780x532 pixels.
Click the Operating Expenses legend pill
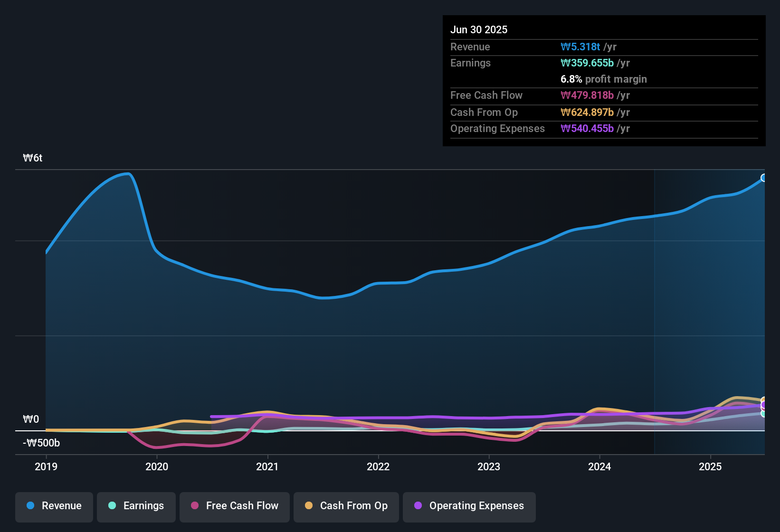click(x=469, y=506)
